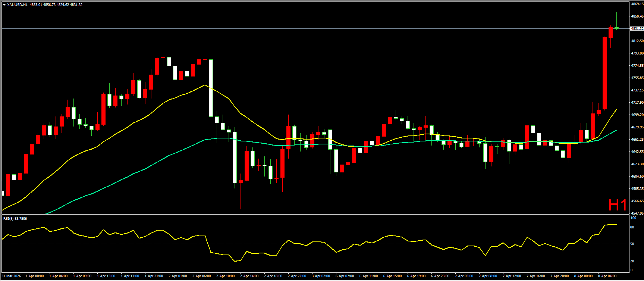Image resolution: width=644 pixels, height=281 pixels.
Task: Click the tall red candle at far right
Action: (604, 73)
